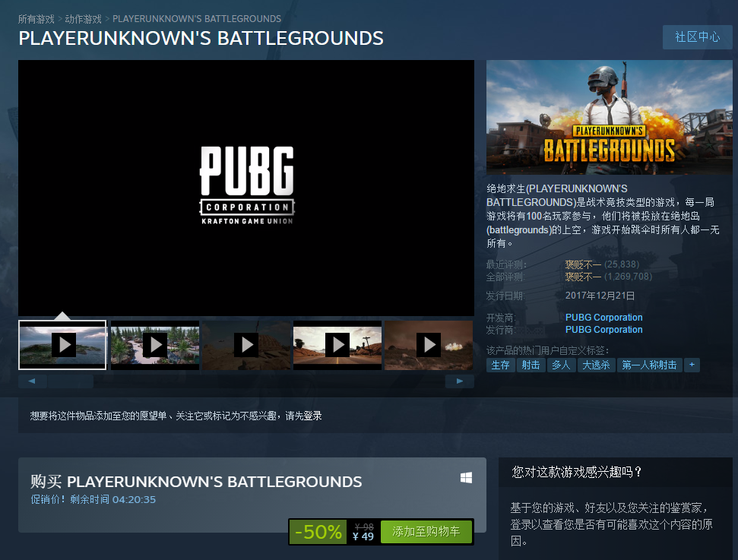
Task: Click the PLAYERUNKNOWN'S BATTLEGROUNDS page title
Action: (201, 39)
